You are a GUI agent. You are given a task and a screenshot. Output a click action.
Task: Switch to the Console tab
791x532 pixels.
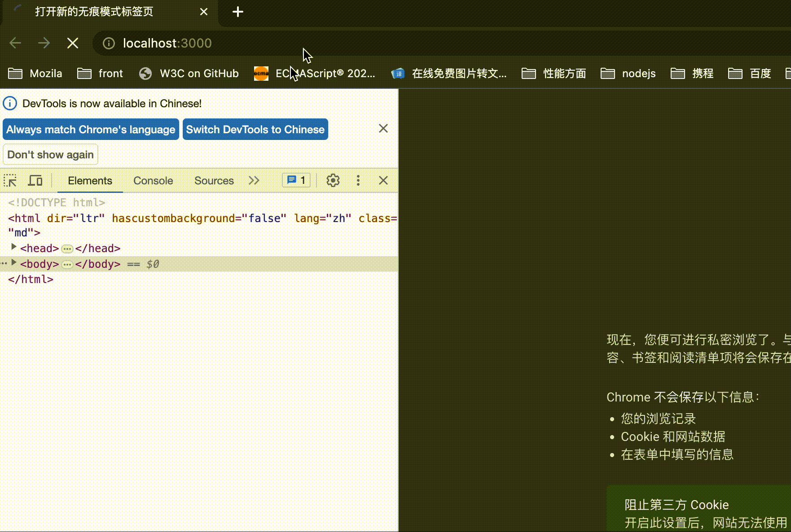(153, 180)
